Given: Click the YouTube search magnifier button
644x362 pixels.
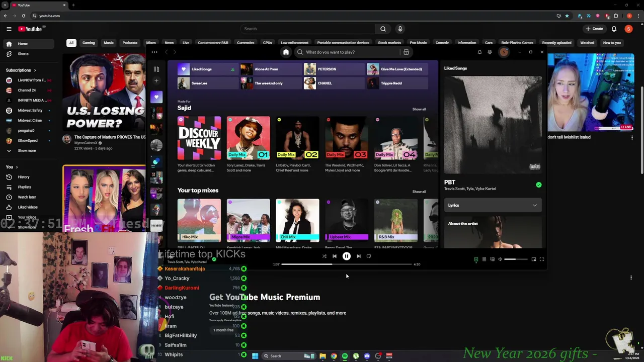Looking at the screenshot, I should pyautogui.click(x=383, y=29).
